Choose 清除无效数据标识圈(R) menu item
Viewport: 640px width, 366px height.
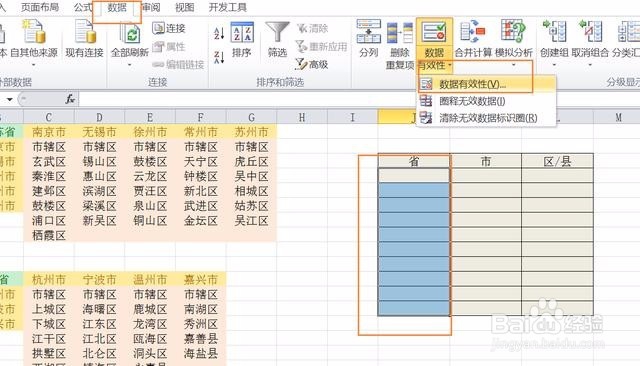coord(486,118)
